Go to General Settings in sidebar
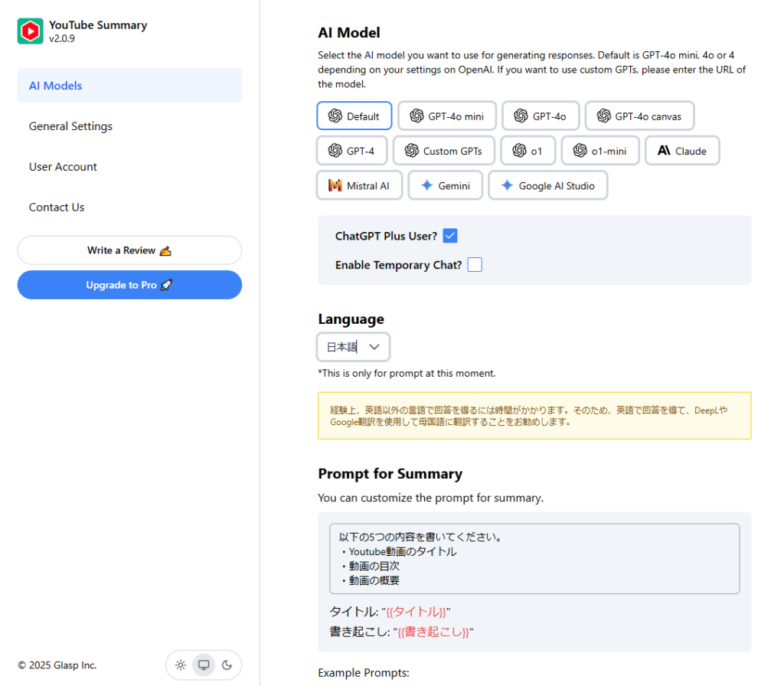The image size is (784, 686). tap(129, 126)
